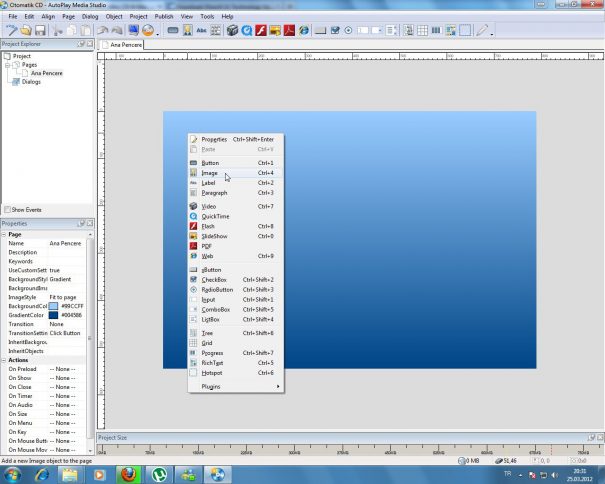Open the Align menu
The height and width of the screenshot is (484, 605).
point(48,17)
